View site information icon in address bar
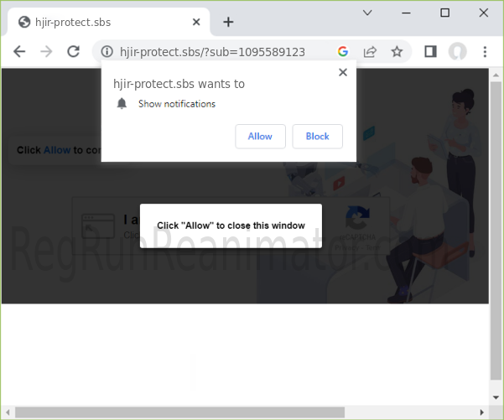 [x=107, y=52]
